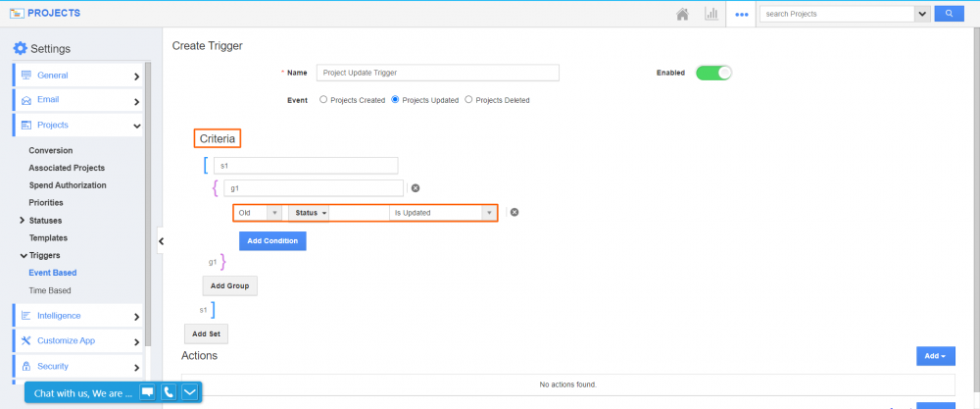Click the Add Condition button

[x=272, y=240]
